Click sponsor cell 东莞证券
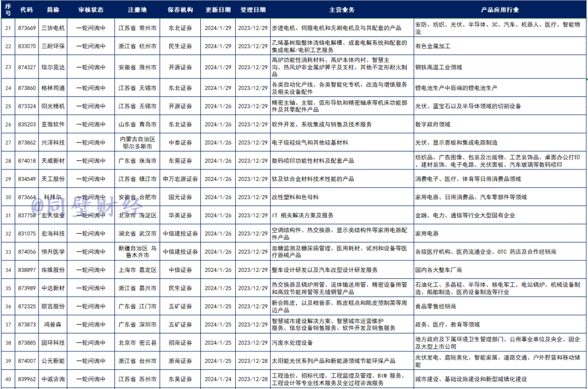588x389 pixels. pos(180,161)
